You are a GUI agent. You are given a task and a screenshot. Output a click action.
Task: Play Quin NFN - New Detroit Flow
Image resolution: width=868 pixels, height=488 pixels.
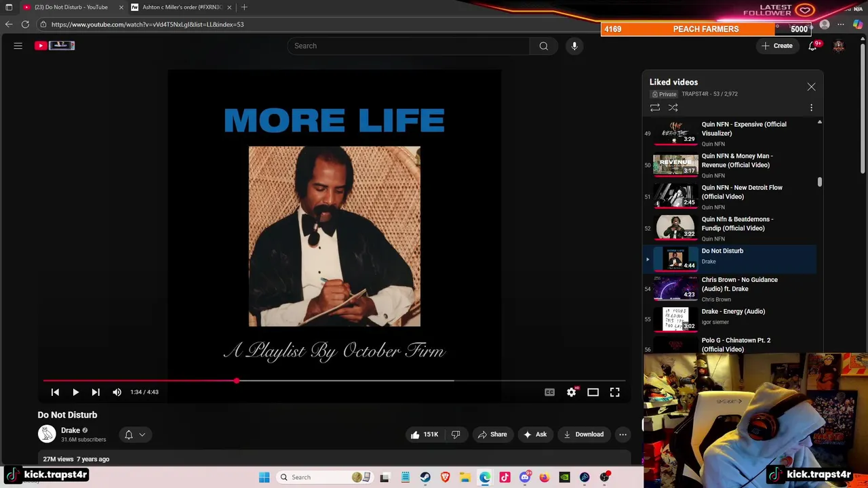(x=731, y=197)
